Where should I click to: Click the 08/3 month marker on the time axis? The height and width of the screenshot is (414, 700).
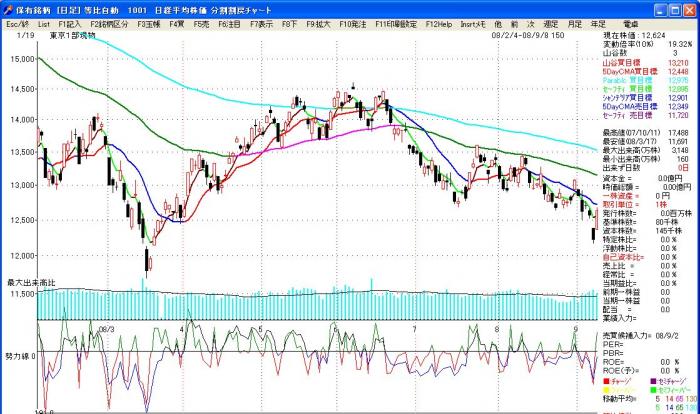pos(106,329)
